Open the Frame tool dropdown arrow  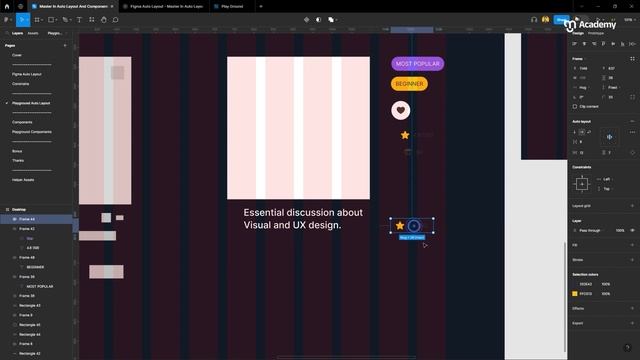(x=42, y=20)
